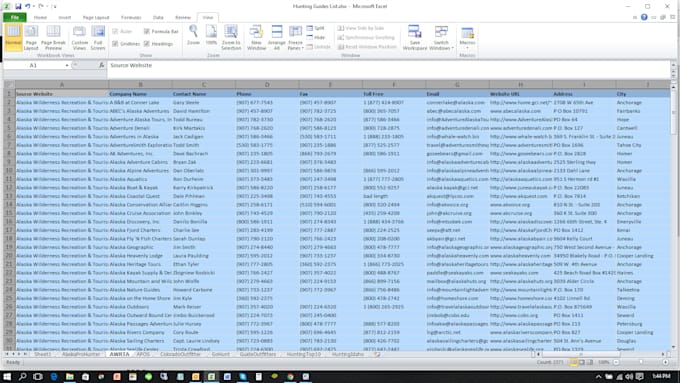
Task: Click zoom out minus button
Action: pos(616,362)
